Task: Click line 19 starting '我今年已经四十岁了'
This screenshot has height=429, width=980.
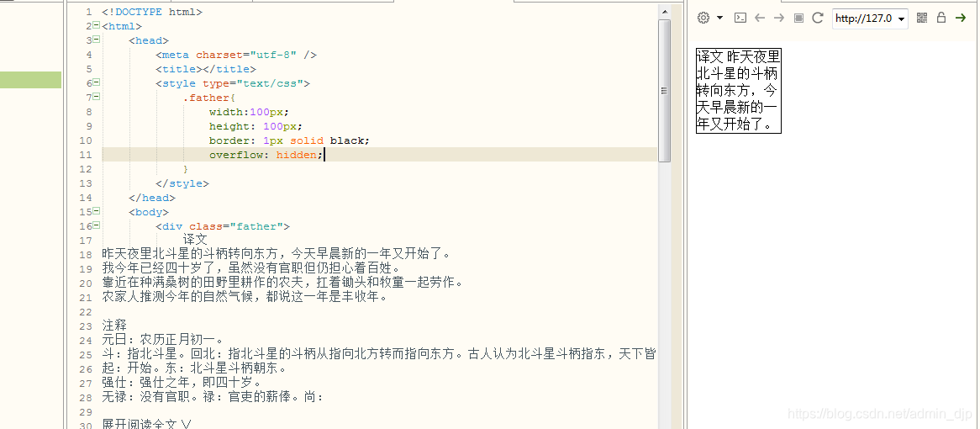Action: point(250,268)
